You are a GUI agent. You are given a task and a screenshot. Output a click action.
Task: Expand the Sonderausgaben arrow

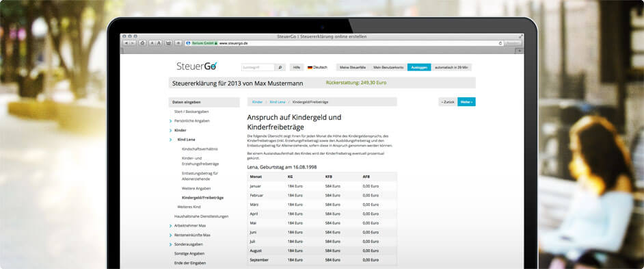[x=170, y=244]
